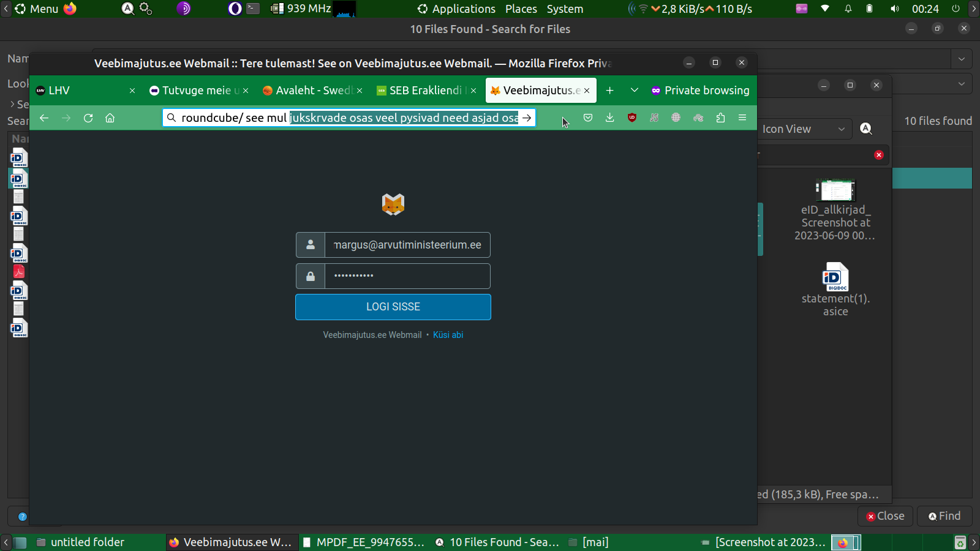Click the grey cloud extension icon

(x=698, y=118)
